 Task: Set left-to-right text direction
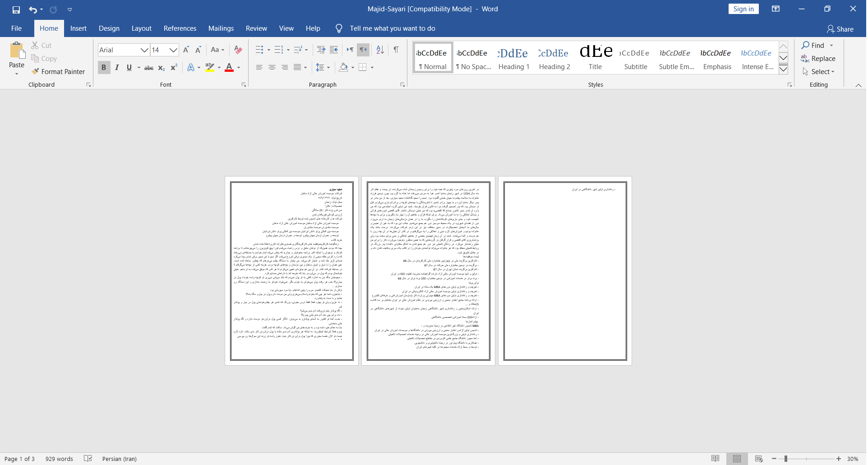click(x=350, y=50)
